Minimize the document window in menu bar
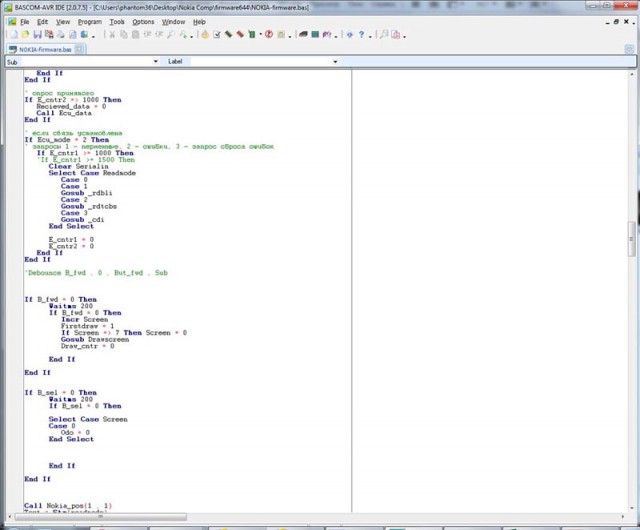Viewport: 640px width, 530px height. click(x=607, y=22)
